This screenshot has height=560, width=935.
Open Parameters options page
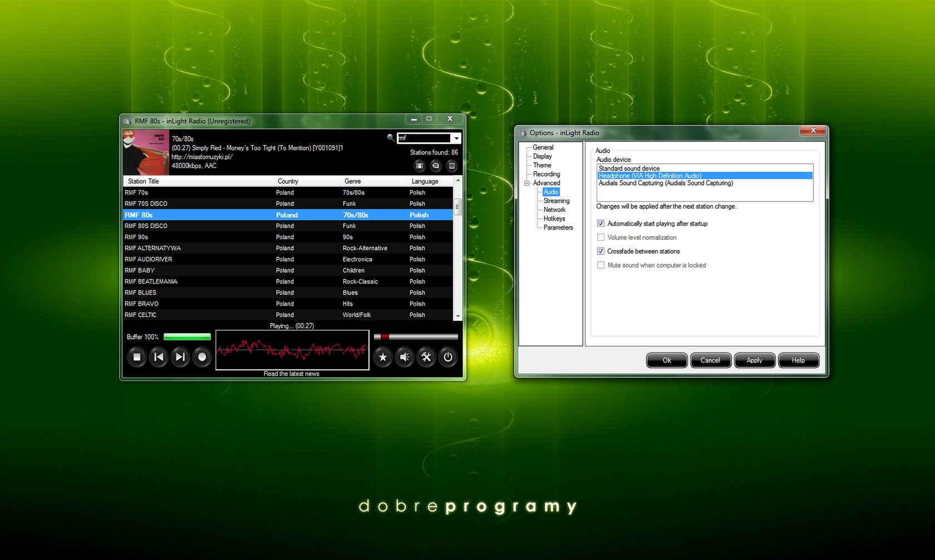point(558,227)
